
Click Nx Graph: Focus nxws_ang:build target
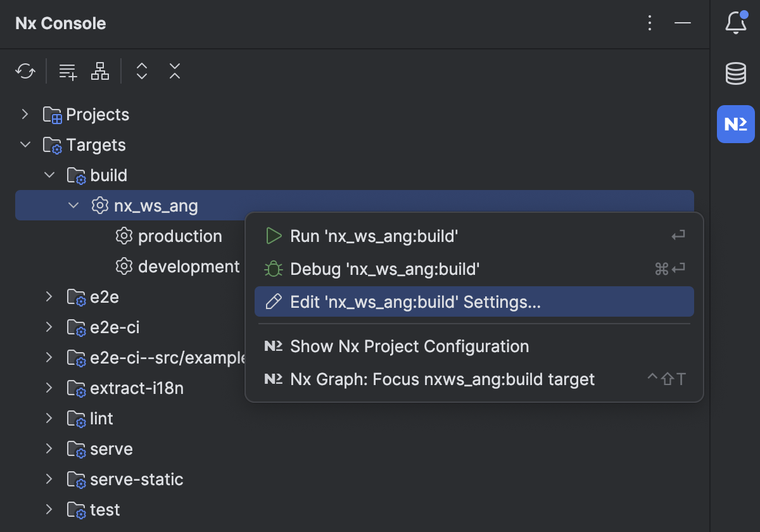point(441,379)
